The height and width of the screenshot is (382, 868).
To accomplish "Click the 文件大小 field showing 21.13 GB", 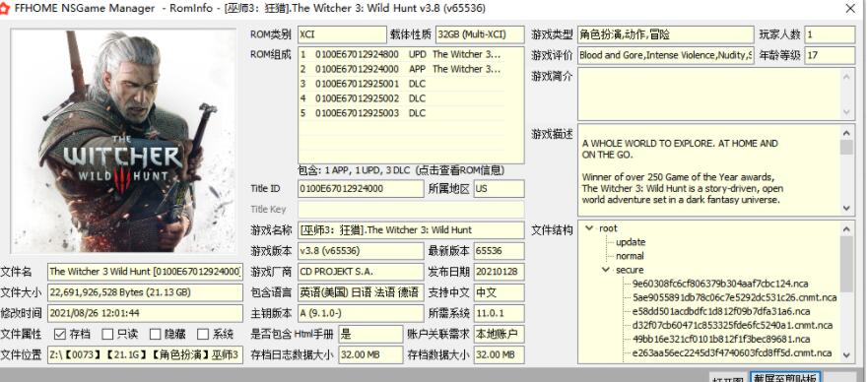I will pos(145,292).
